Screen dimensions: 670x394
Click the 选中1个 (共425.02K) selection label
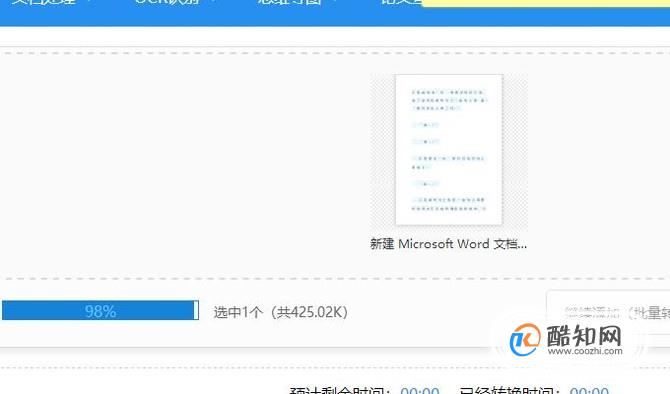(280, 312)
